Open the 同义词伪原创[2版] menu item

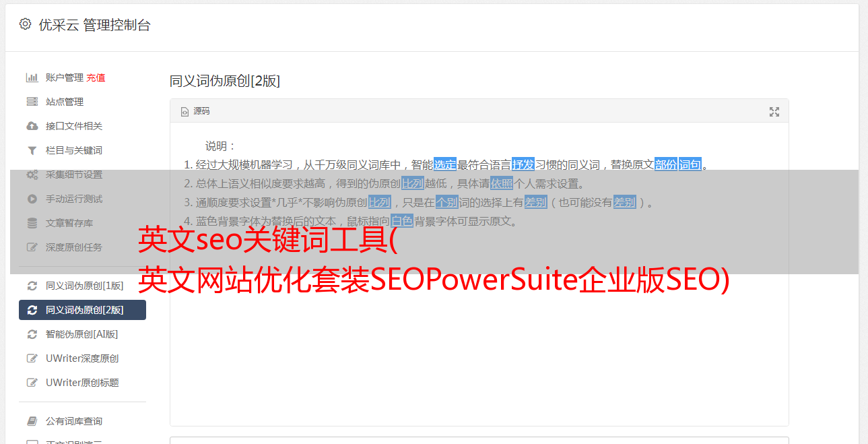pyautogui.click(x=82, y=310)
